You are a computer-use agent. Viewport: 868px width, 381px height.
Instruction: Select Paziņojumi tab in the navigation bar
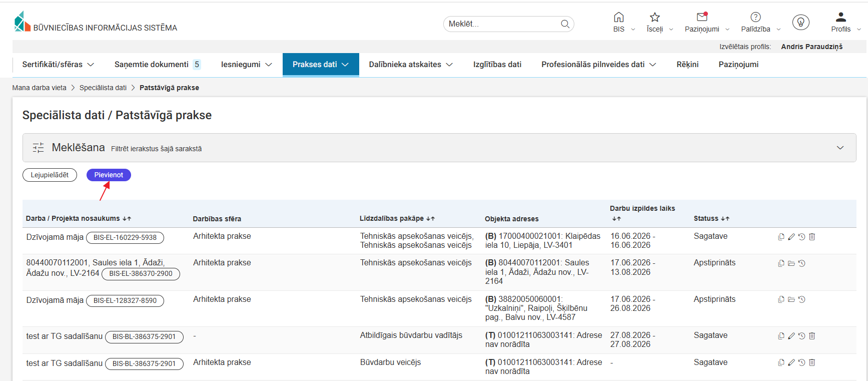738,65
